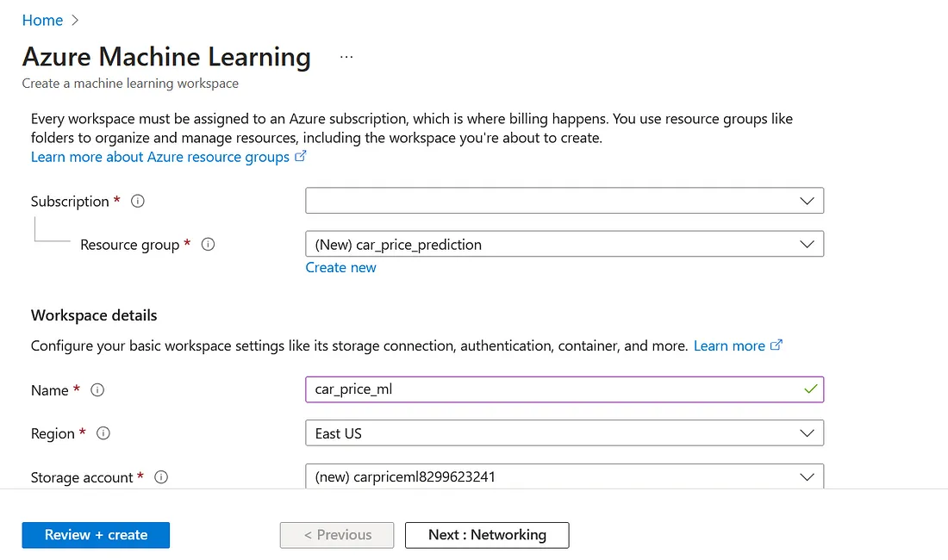948x560 pixels.
Task: Show info tooltip for Resource group
Action: (x=208, y=245)
